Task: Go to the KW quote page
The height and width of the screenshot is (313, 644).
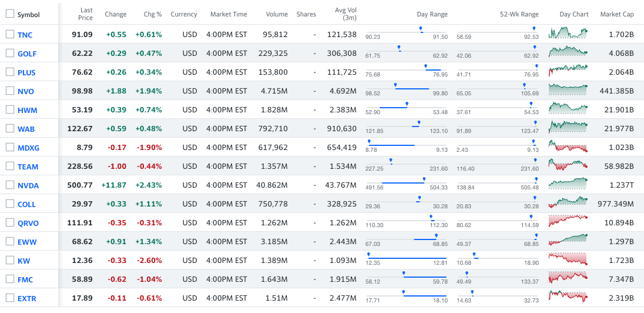Action: (x=24, y=261)
